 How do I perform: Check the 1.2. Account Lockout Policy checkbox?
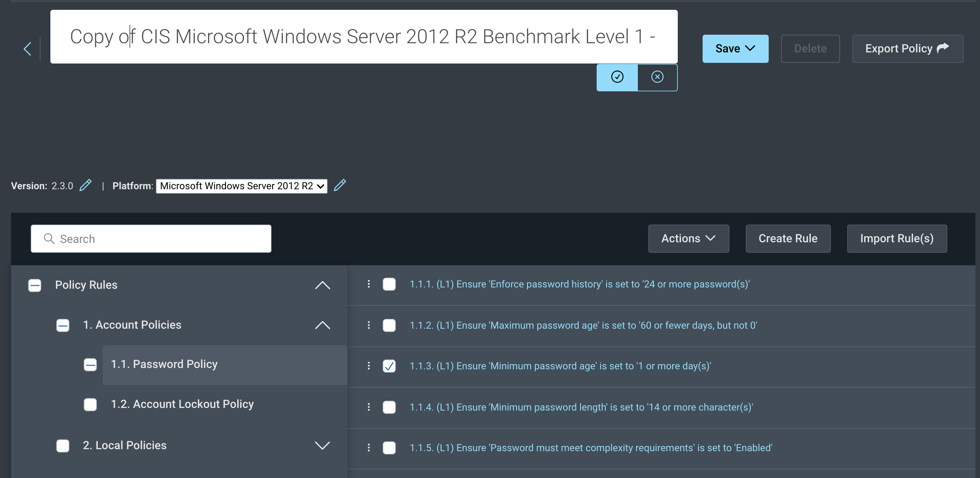click(x=90, y=404)
